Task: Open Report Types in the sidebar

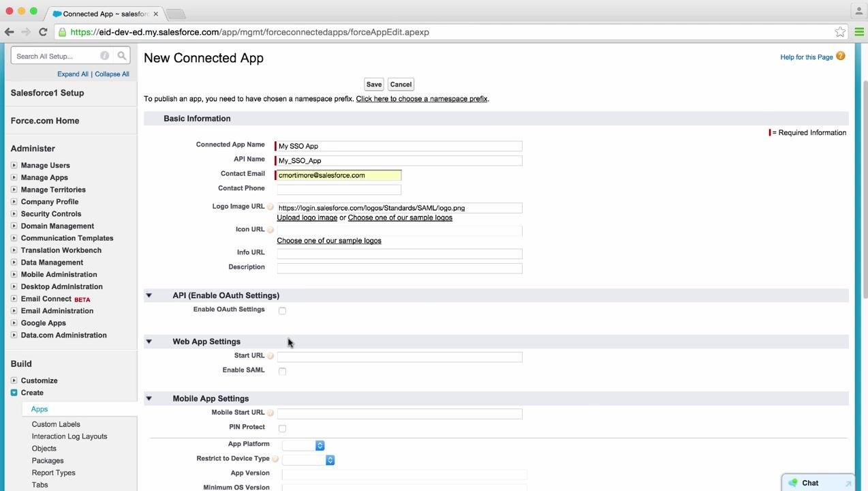Action: (x=53, y=473)
